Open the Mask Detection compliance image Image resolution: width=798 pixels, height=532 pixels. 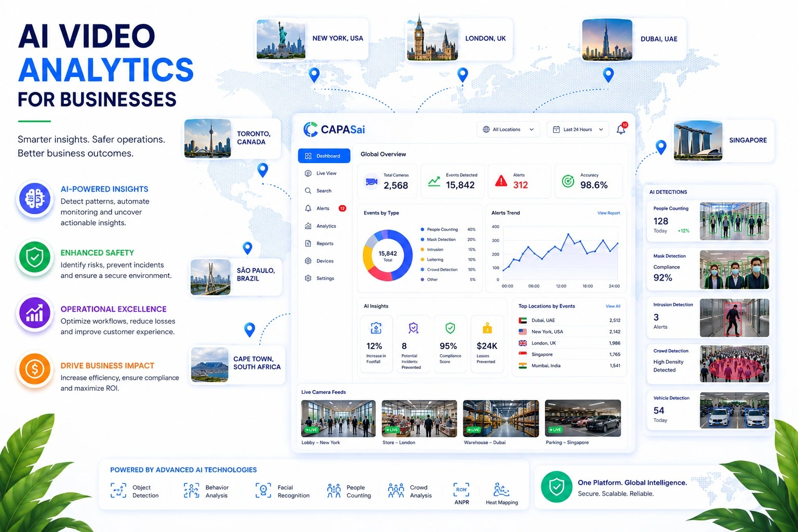click(x=734, y=270)
